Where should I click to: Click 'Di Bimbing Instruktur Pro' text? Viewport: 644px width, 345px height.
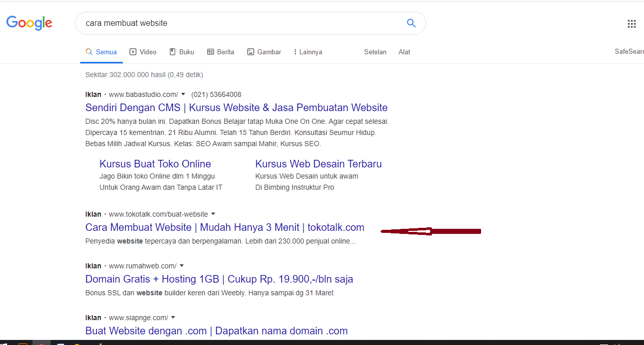[295, 187]
